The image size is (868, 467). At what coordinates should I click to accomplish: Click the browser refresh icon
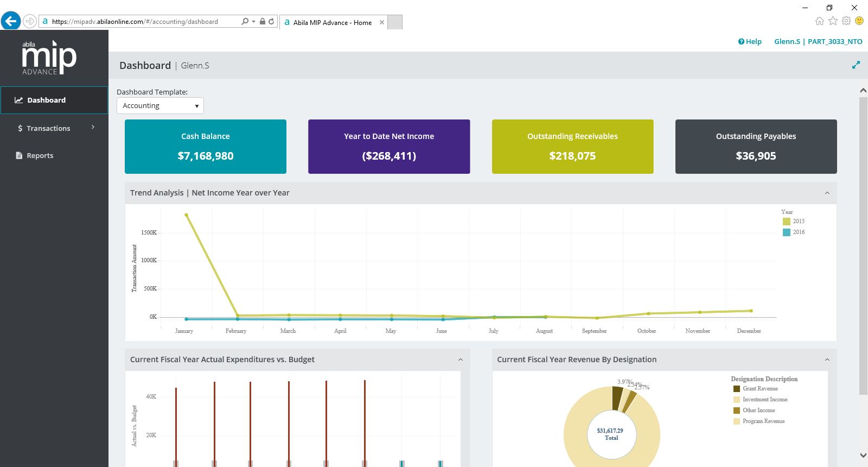pyautogui.click(x=271, y=21)
